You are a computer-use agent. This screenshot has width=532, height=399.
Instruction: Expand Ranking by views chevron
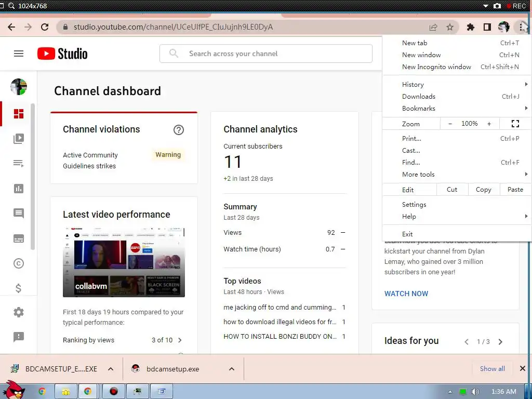tap(180, 340)
